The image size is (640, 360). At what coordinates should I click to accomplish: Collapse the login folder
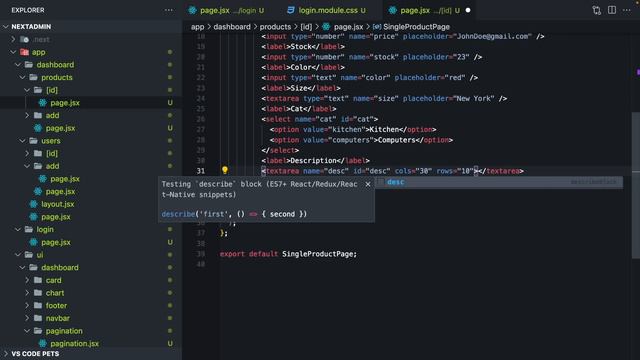(18, 229)
